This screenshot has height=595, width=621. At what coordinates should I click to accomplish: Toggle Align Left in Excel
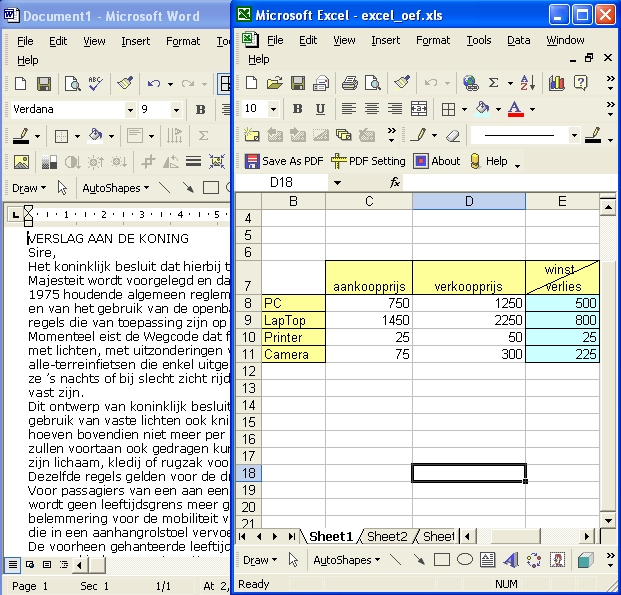coord(349,109)
